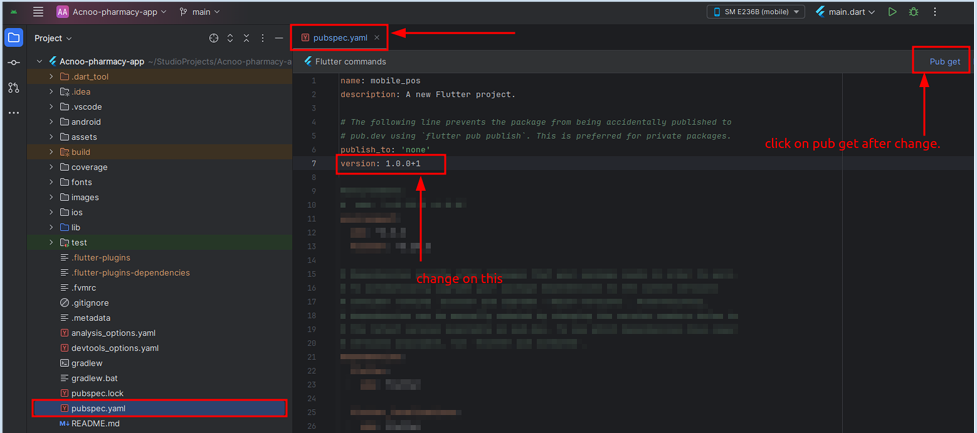Run the app with the green play icon
Image resolution: width=977 pixels, height=433 pixels.
892,12
